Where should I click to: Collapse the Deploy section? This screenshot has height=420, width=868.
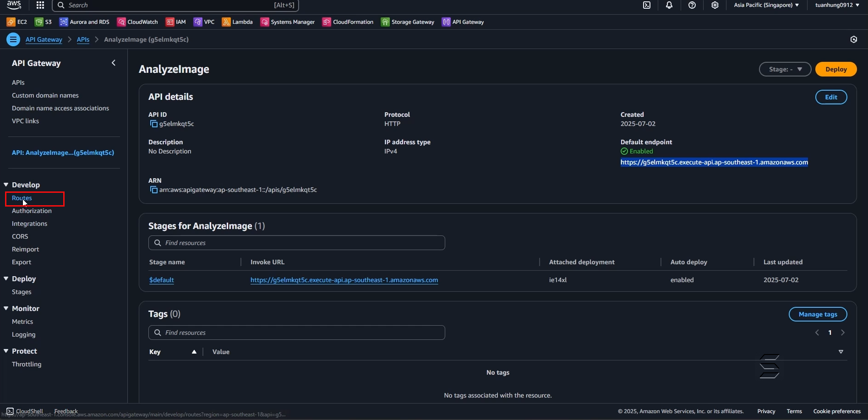pos(6,278)
